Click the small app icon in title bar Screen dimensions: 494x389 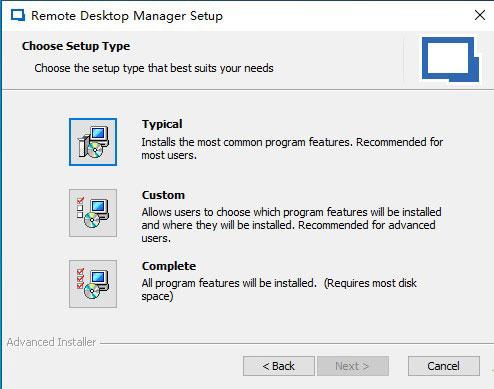tap(18, 16)
